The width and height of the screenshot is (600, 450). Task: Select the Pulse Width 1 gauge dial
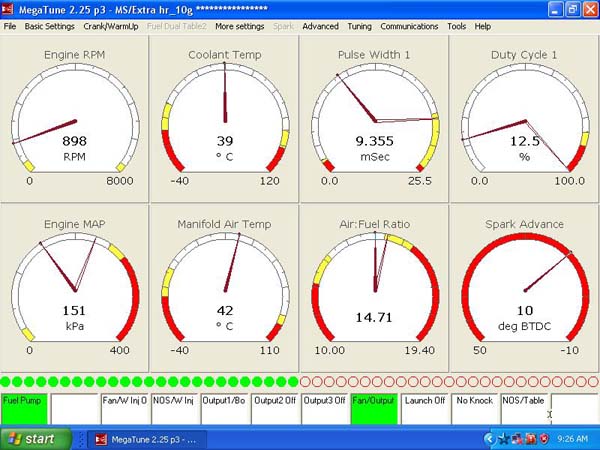click(374, 119)
